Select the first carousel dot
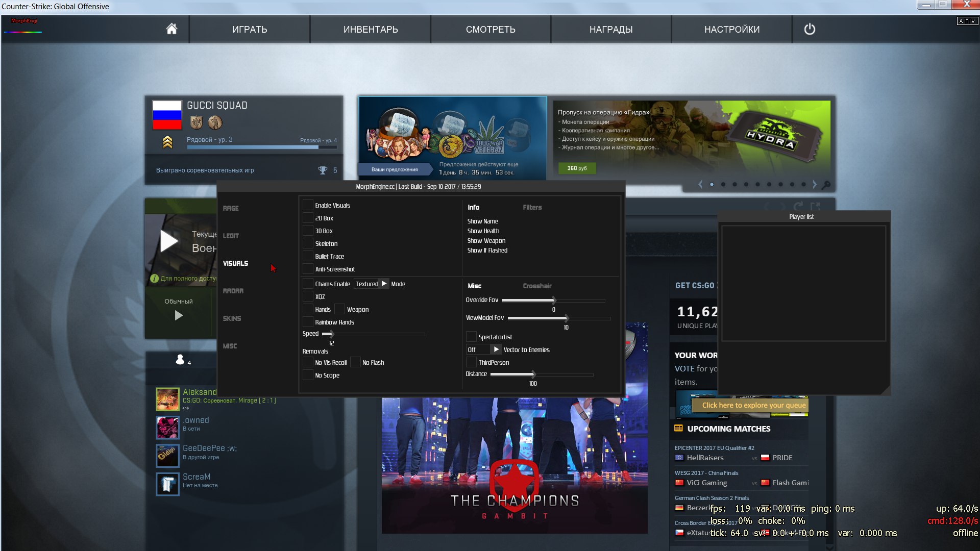Image resolution: width=980 pixels, height=551 pixels. pos(712,184)
